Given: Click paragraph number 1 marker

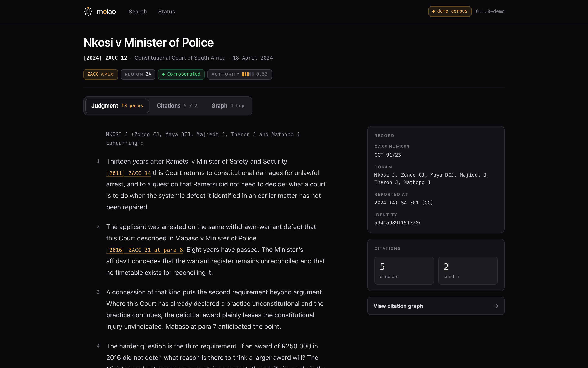Looking at the screenshot, I should (98, 161).
